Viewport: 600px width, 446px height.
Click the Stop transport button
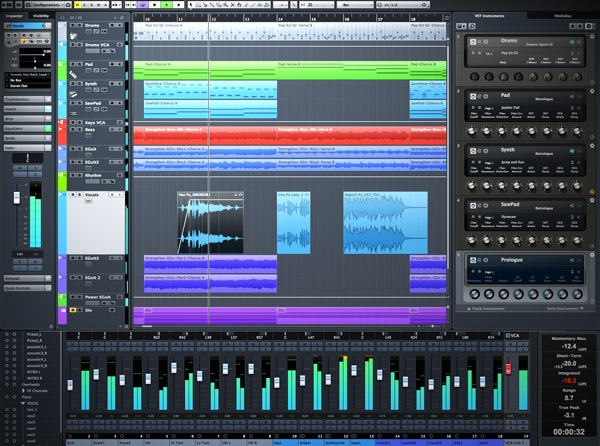click(x=155, y=5)
